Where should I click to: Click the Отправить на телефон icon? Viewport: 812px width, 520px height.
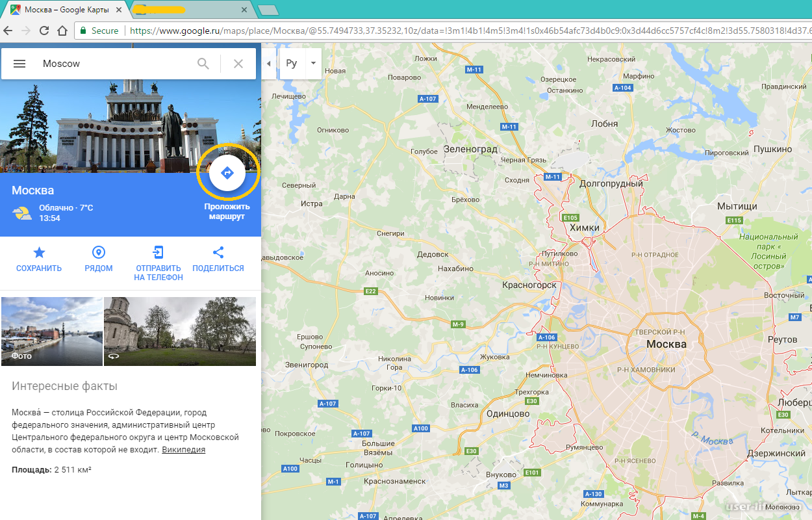click(x=159, y=252)
